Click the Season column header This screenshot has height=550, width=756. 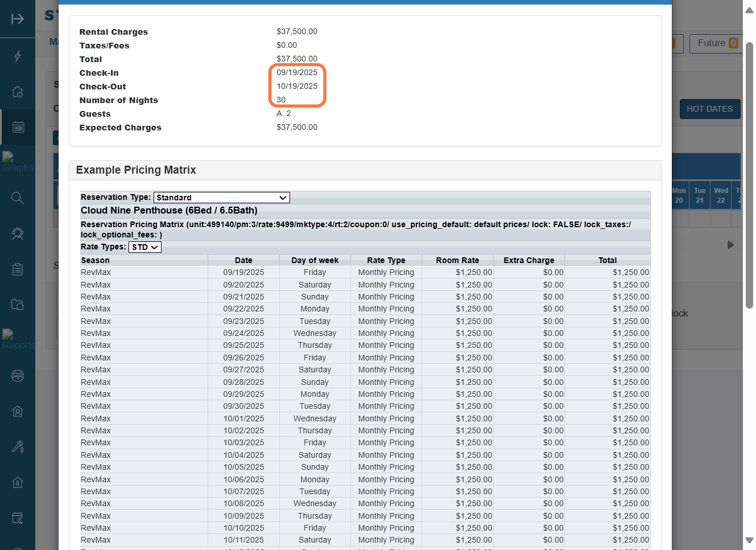coord(144,260)
